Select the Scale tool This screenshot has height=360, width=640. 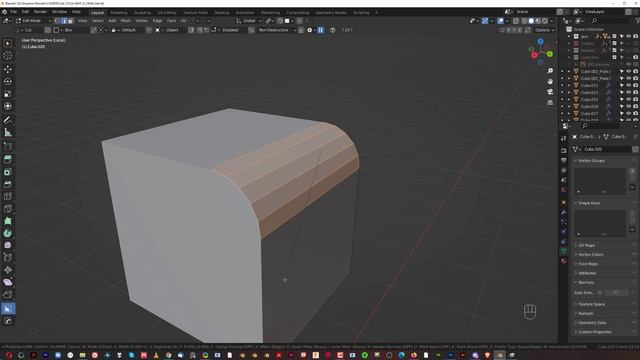tap(8, 94)
